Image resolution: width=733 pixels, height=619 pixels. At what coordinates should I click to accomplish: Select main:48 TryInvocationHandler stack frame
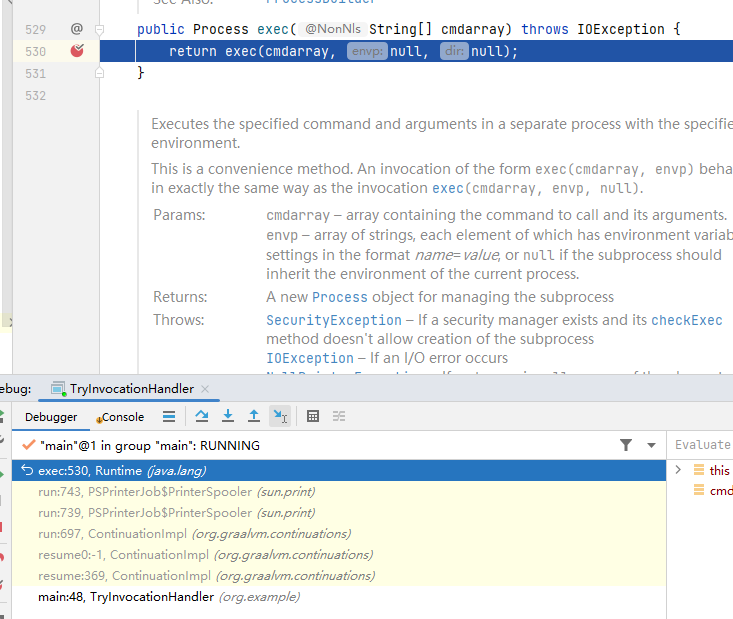point(169,597)
